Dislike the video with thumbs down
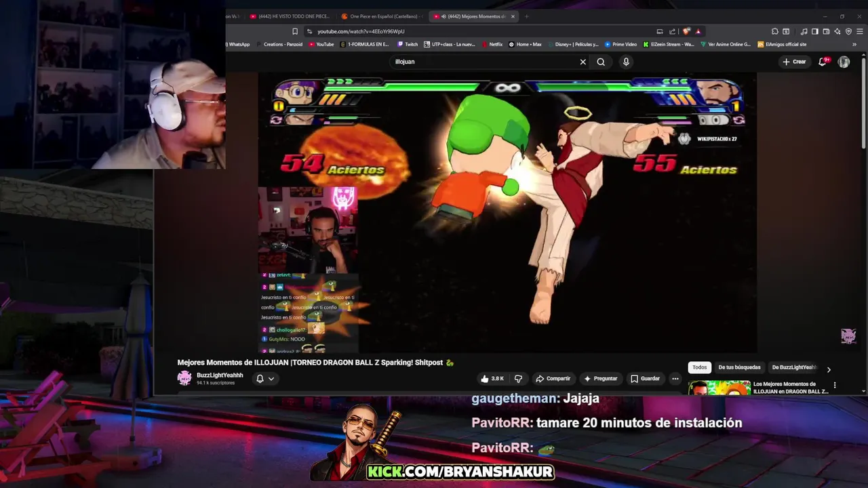This screenshot has width=868, height=488. coord(518,379)
